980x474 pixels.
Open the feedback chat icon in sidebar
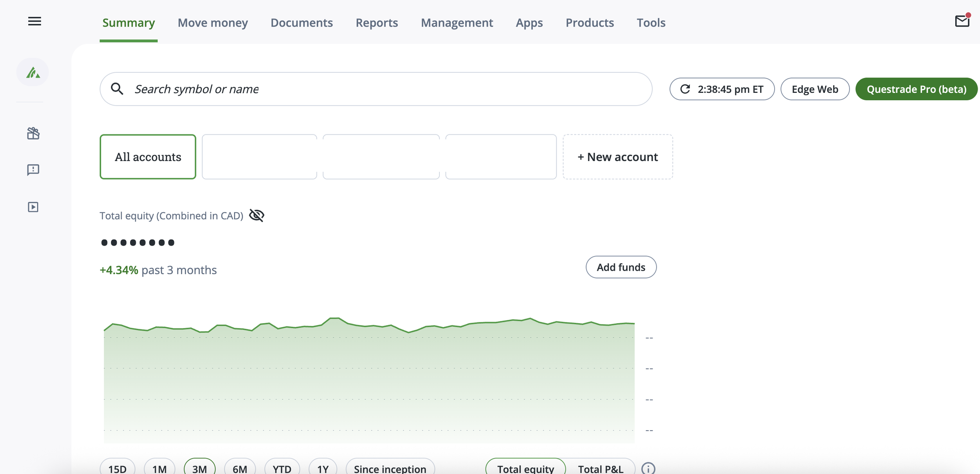point(33,170)
